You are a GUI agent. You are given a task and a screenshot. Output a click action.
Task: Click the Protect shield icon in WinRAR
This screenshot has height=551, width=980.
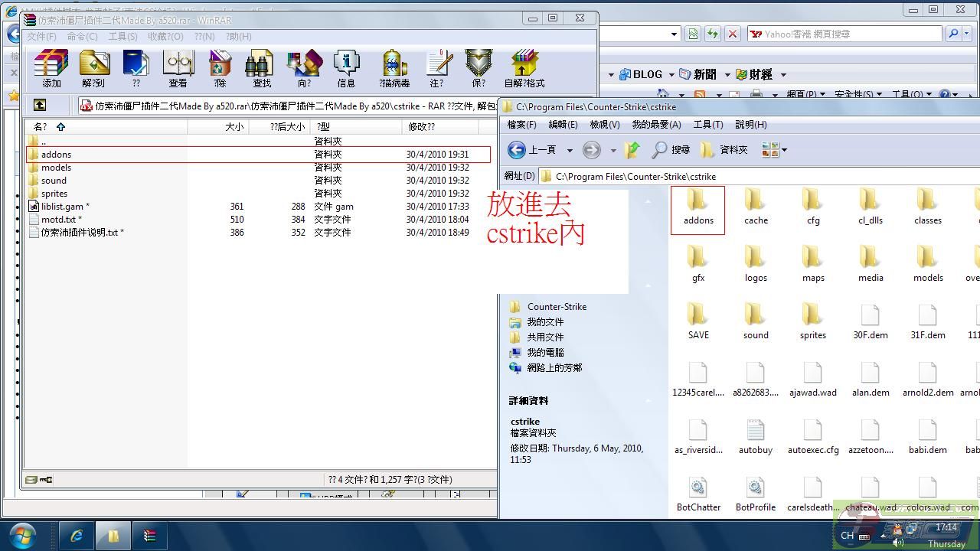479,69
